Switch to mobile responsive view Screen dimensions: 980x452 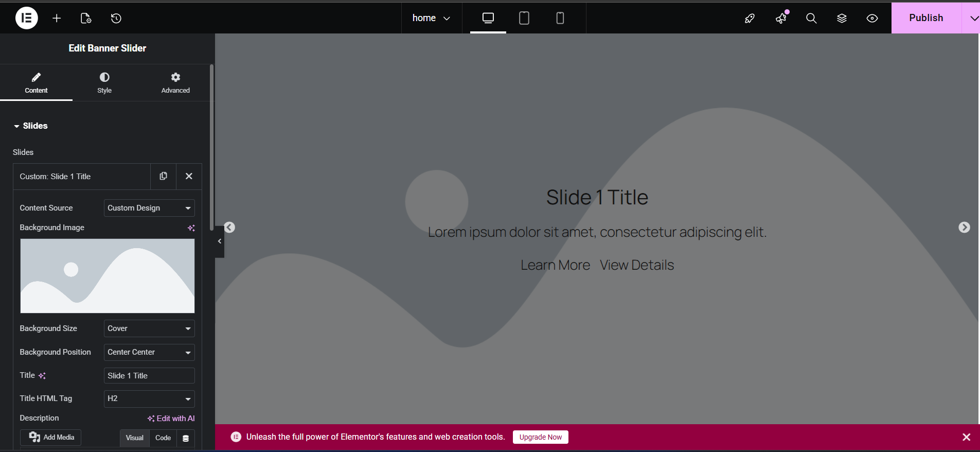click(x=560, y=18)
